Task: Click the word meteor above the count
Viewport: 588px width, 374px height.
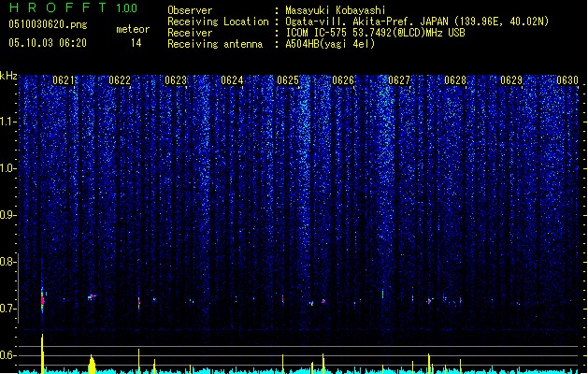Action: [133, 29]
